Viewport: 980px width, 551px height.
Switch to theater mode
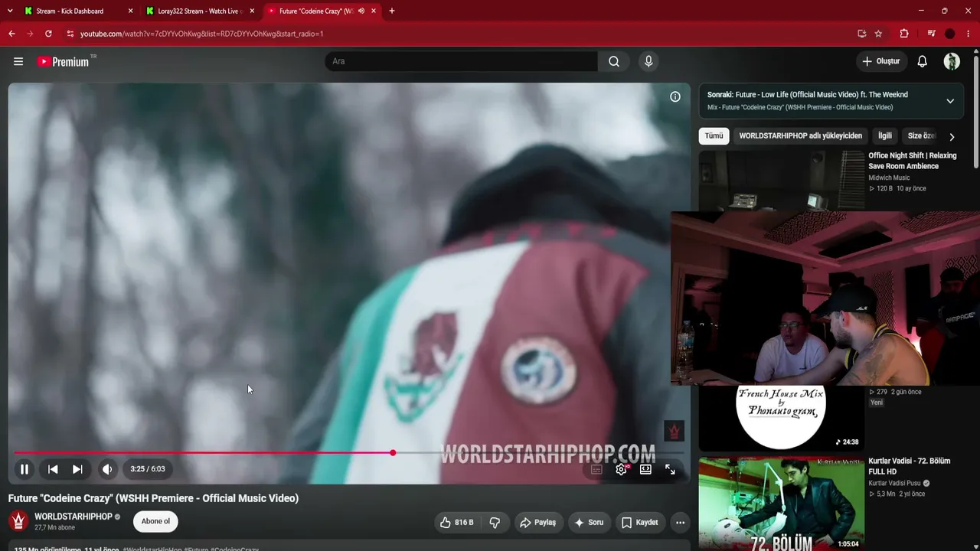click(645, 469)
